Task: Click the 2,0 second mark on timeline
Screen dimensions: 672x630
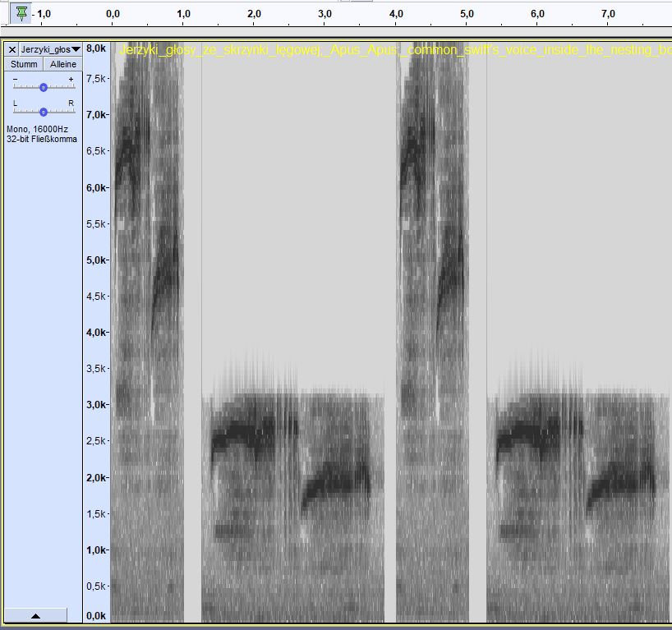Action: click(254, 14)
